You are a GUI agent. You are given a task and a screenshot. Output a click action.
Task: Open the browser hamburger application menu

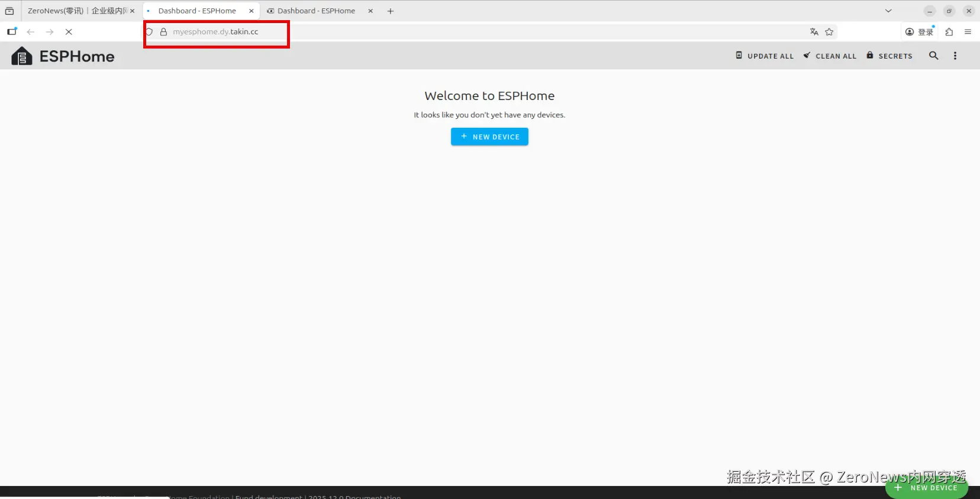pyautogui.click(x=968, y=32)
